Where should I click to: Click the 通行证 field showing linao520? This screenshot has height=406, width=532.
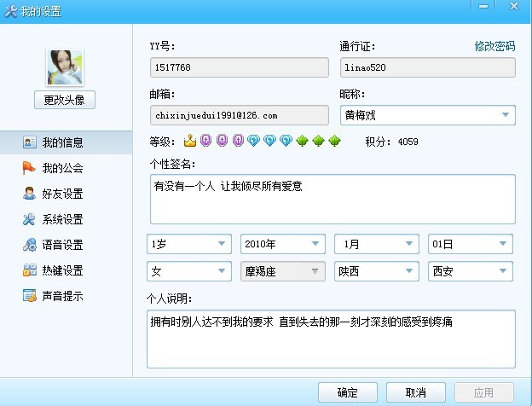tap(428, 67)
